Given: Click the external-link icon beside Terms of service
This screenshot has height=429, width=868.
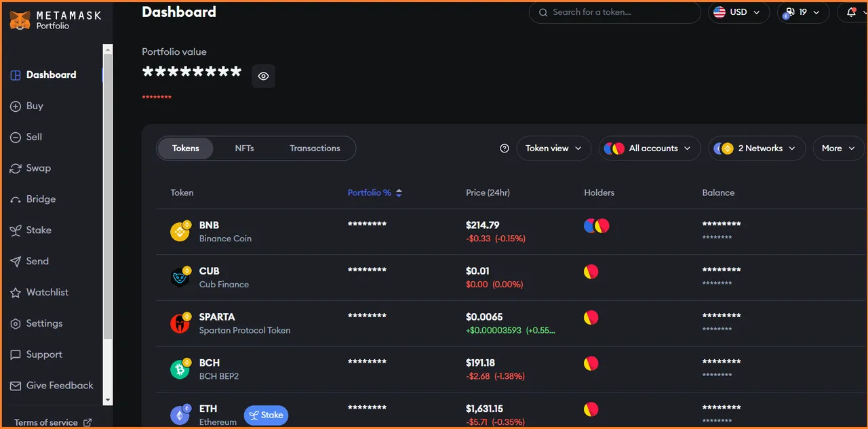Looking at the screenshot, I should (x=87, y=422).
